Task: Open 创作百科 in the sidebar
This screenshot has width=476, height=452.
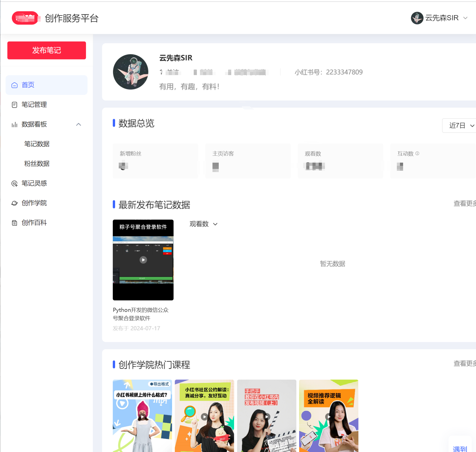Action: pos(34,223)
